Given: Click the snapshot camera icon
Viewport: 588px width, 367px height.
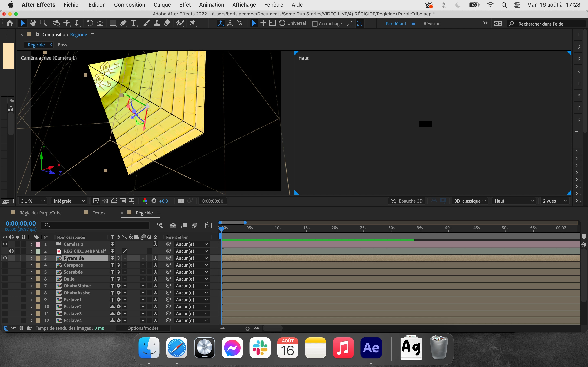Looking at the screenshot, I should tap(180, 201).
